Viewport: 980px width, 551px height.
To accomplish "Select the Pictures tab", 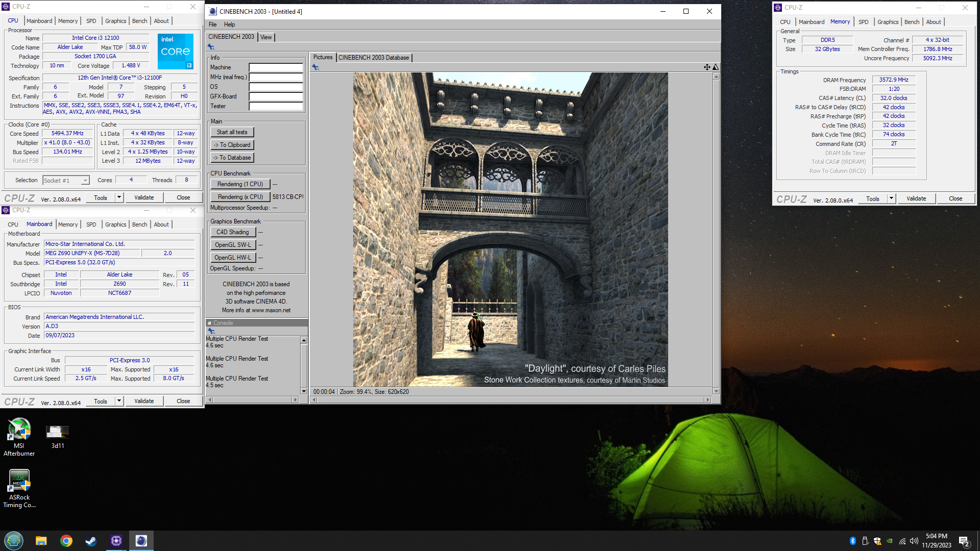I will pos(323,57).
